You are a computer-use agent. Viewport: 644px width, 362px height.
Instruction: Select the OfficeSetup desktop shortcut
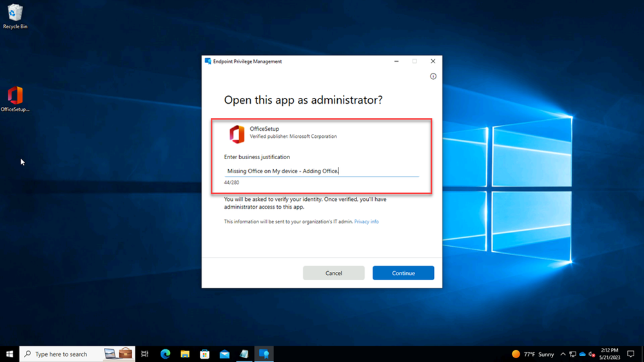point(15,99)
